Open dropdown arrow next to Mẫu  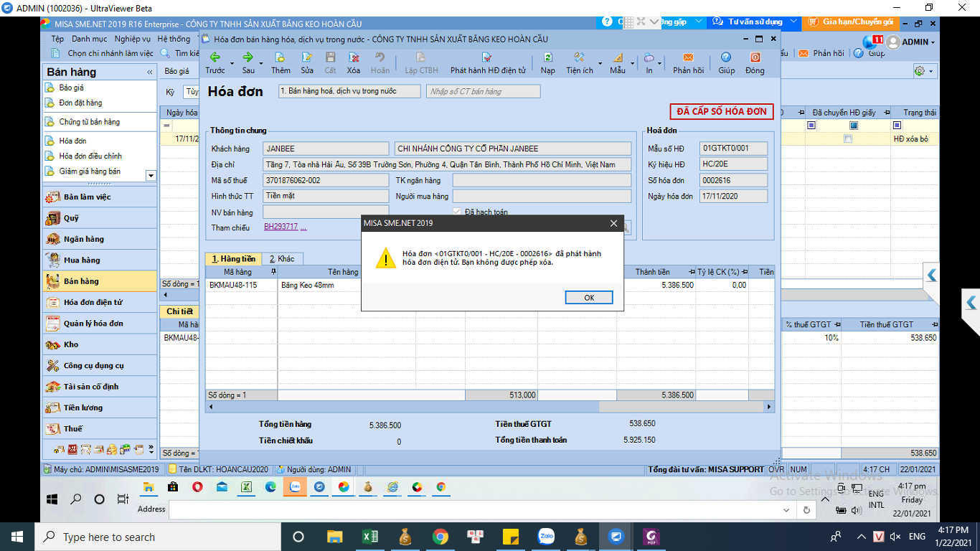tap(632, 63)
